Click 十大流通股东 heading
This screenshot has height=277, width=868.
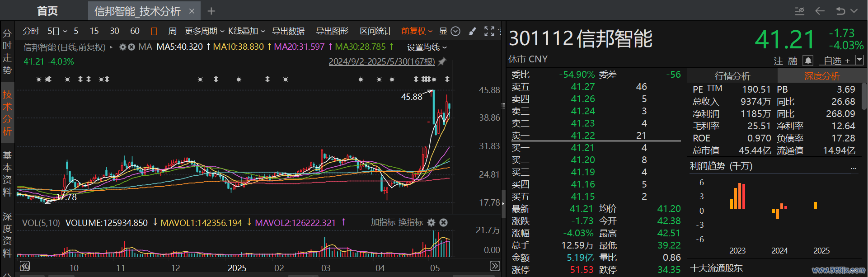716,268
